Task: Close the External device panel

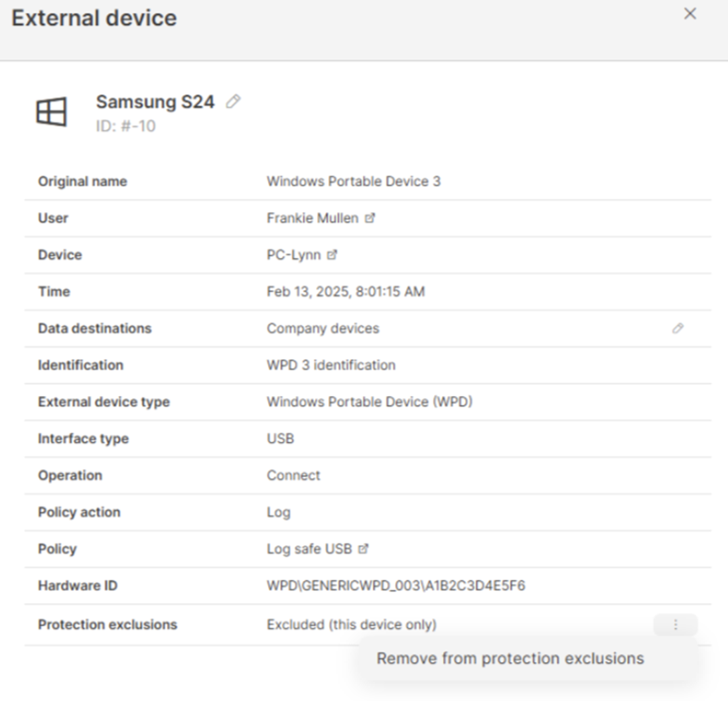Action: point(690,14)
